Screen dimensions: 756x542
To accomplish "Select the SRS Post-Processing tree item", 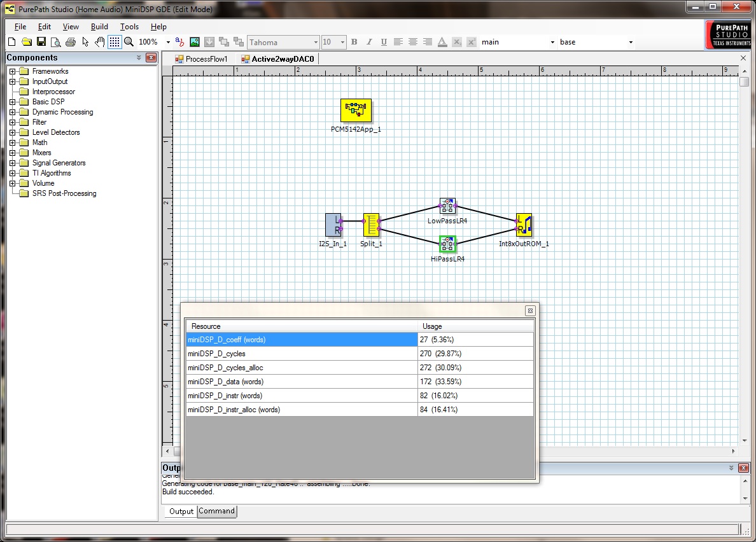I will (x=64, y=193).
